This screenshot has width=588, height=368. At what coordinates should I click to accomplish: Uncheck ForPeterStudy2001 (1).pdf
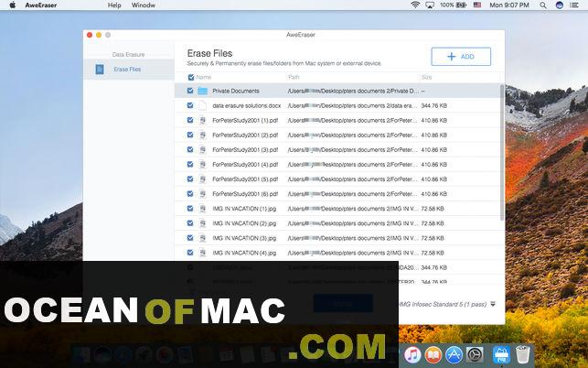pos(190,120)
